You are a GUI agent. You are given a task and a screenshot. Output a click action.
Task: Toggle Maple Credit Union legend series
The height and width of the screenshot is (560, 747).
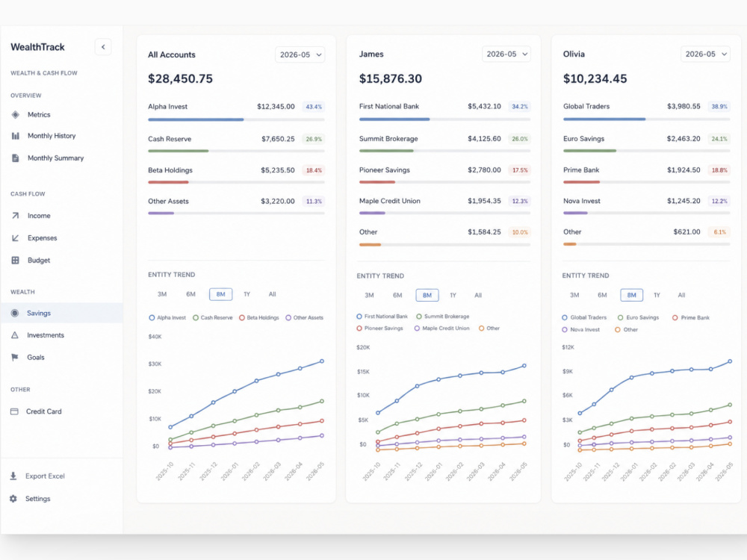point(441,328)
